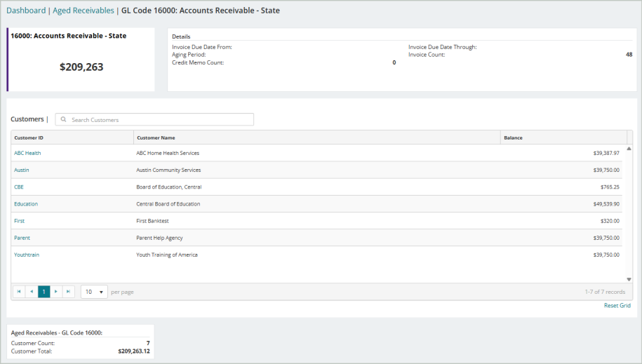Go to next page arrow

tap(56, 292)
